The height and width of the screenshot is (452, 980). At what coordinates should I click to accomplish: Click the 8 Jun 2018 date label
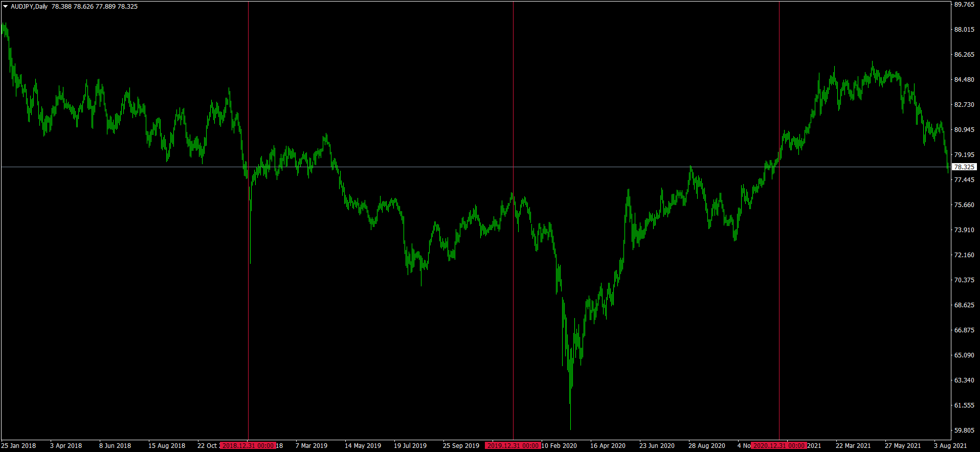coord(115,446)
